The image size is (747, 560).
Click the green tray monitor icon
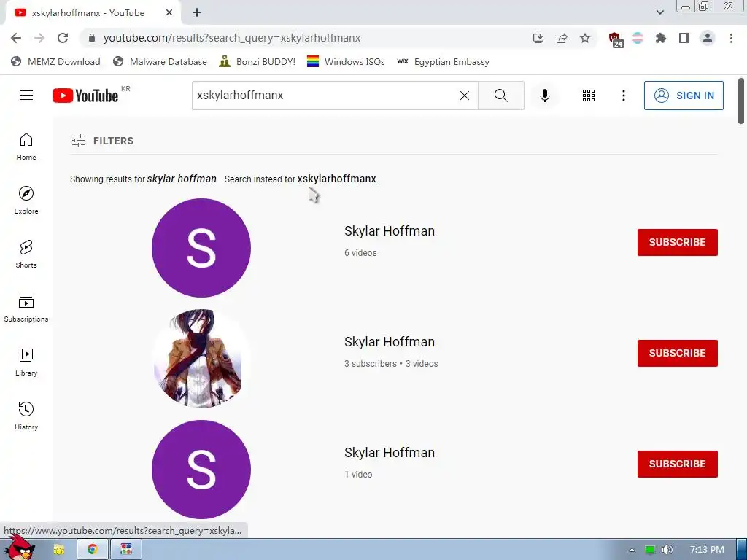[649, 550]
